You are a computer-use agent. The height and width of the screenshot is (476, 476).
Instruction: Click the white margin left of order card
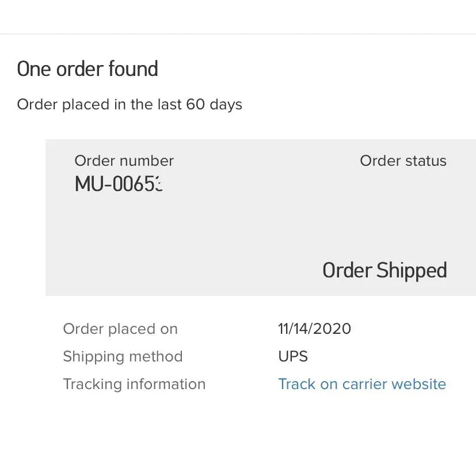(23, 219)
